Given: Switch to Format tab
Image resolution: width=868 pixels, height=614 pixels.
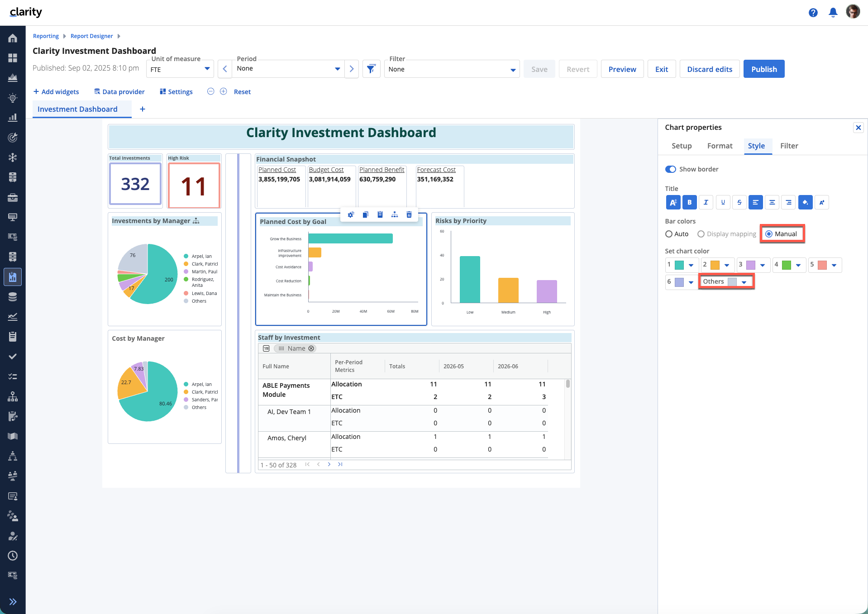Looking at the screenshot, I should pyautogui.click(x=720, y=146).
